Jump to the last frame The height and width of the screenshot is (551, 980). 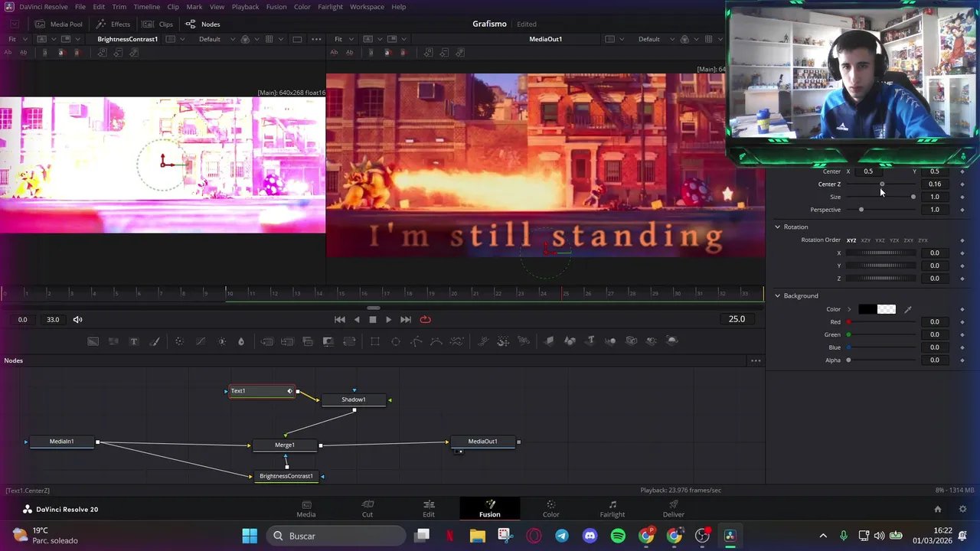click(406, 320)
